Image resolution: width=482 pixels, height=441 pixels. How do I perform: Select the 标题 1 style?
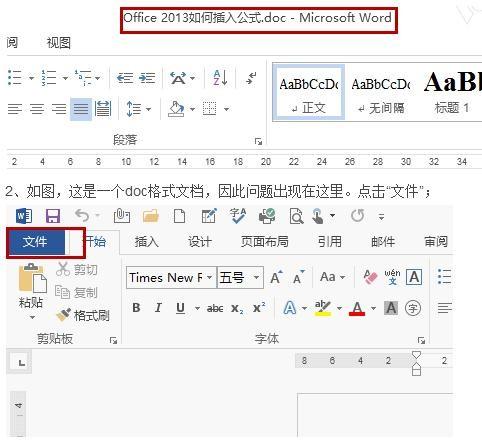coord(452,93)
